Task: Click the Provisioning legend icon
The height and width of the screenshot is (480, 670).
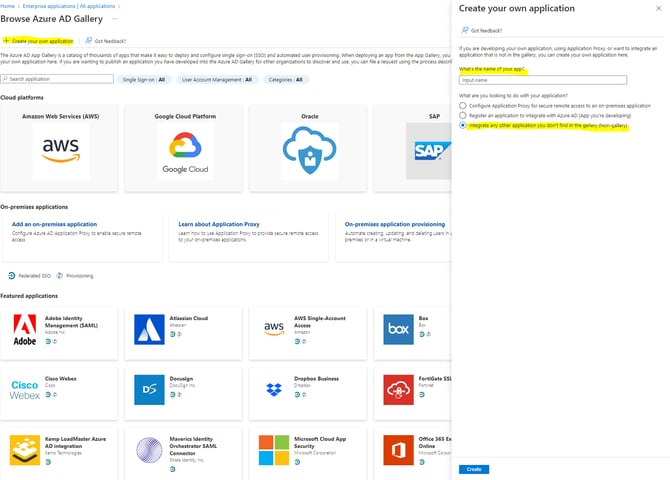Action: point(59,276)
